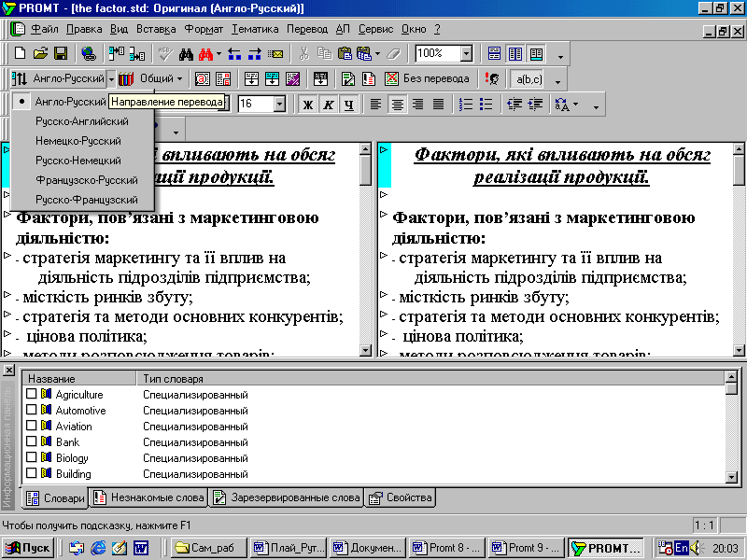Click the red binoculars search icon
Image resolution: width=747 pixels, height=560 pixels.
point(205,54)
